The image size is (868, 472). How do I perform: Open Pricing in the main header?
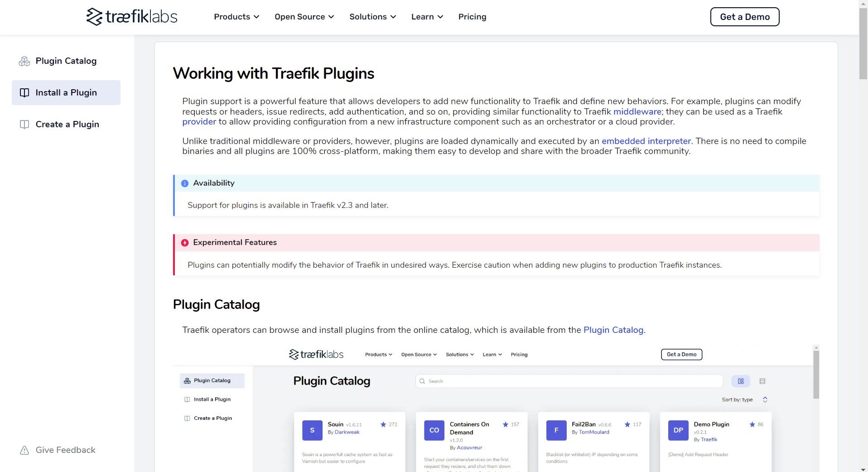[x=472, y=17]
